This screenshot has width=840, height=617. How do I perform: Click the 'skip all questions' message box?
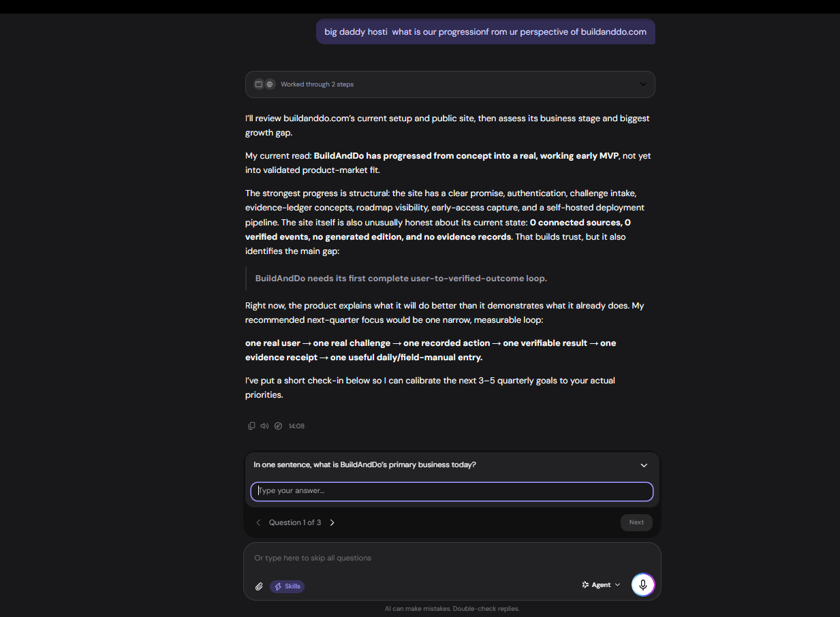452,558
